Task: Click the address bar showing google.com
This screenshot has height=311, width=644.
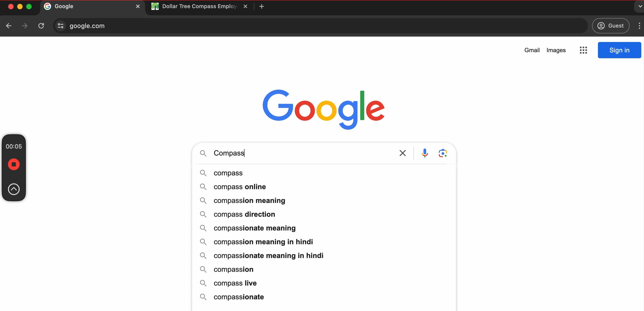Action: [x=302, y=26]
